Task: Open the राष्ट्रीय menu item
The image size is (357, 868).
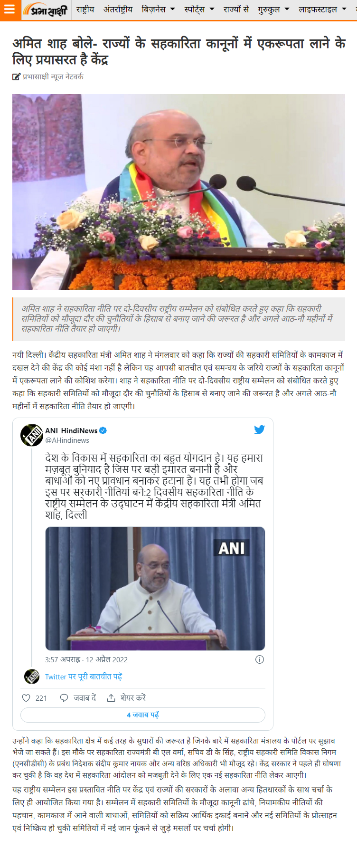Action: [x=85, y=9]
